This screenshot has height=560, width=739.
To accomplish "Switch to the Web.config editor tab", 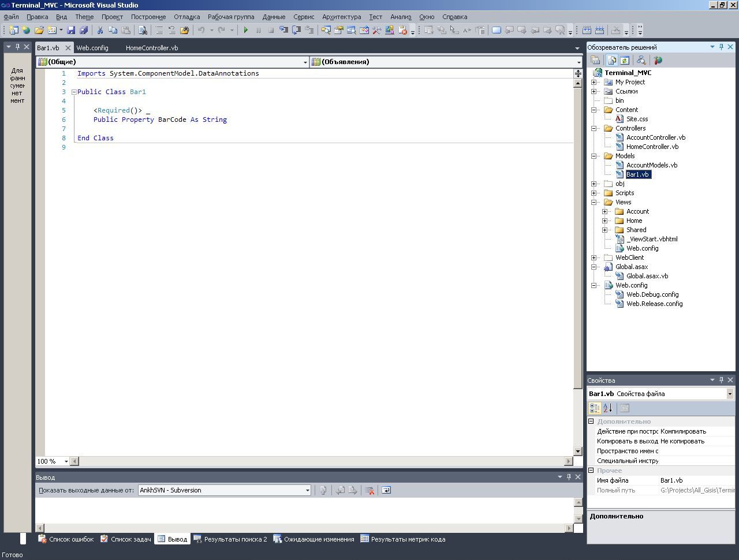I will click(x=92, y=48).
